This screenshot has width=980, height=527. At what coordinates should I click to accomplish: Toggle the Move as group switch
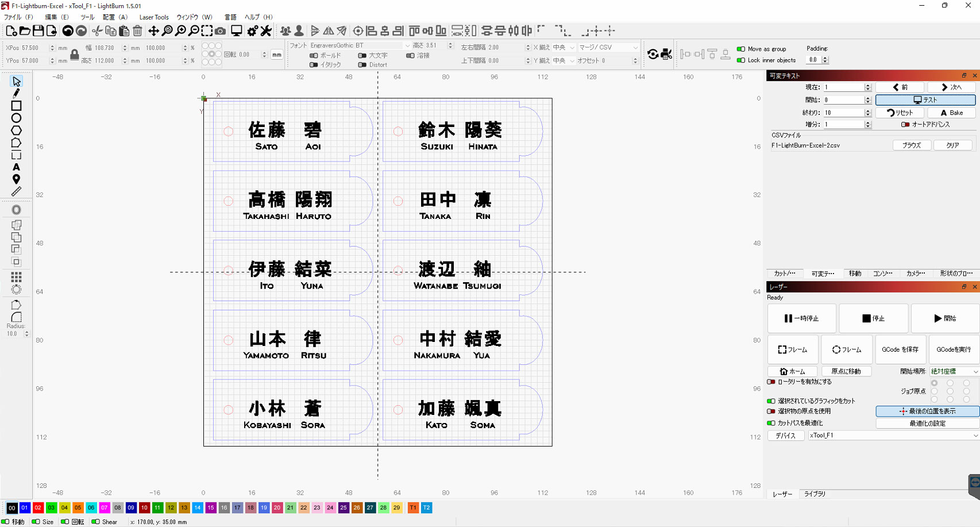[x=741, y=49]
